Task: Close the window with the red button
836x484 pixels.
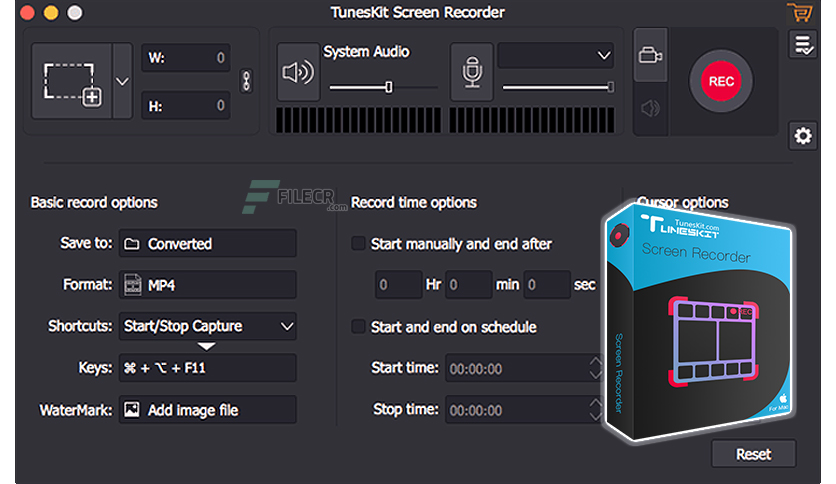Action: tap(27, 13)
